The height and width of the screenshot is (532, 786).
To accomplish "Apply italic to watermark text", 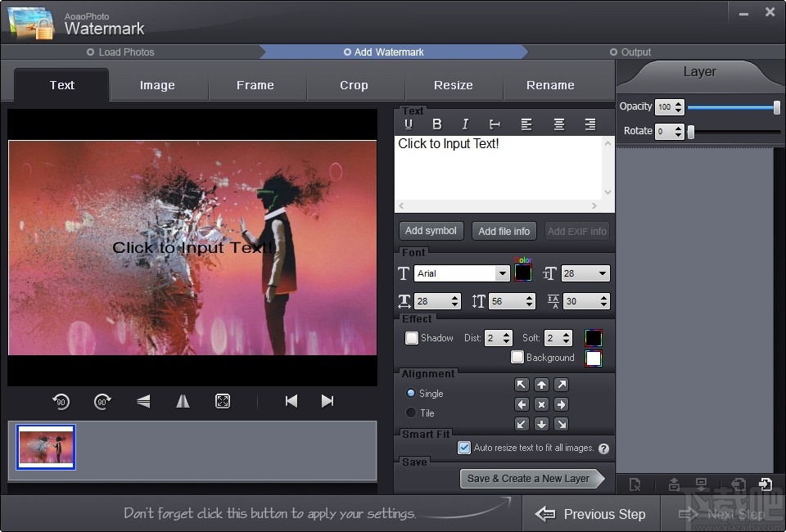I will [x=465, y=124].
